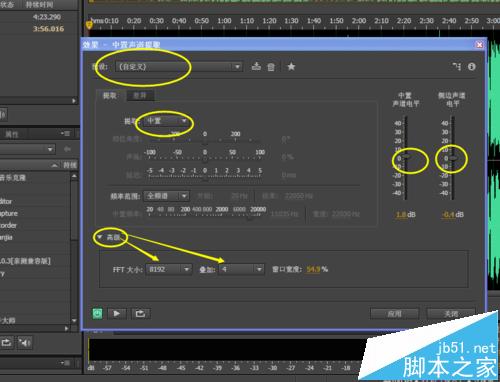Open the extract 中置 dropdown
The image size is (500, 382).
click(x=166, y=121)
